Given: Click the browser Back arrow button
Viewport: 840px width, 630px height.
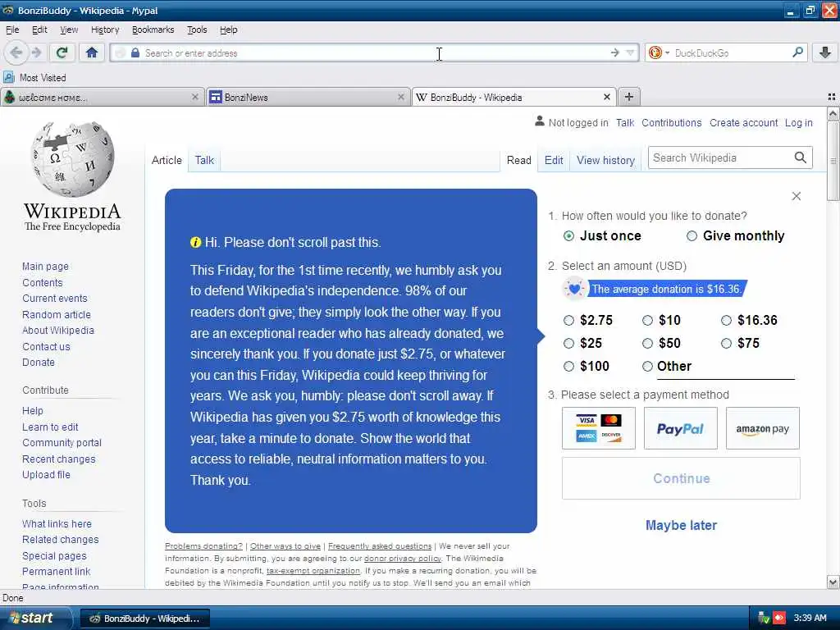Looking at the screenshot, I should (x=16, y=52).
